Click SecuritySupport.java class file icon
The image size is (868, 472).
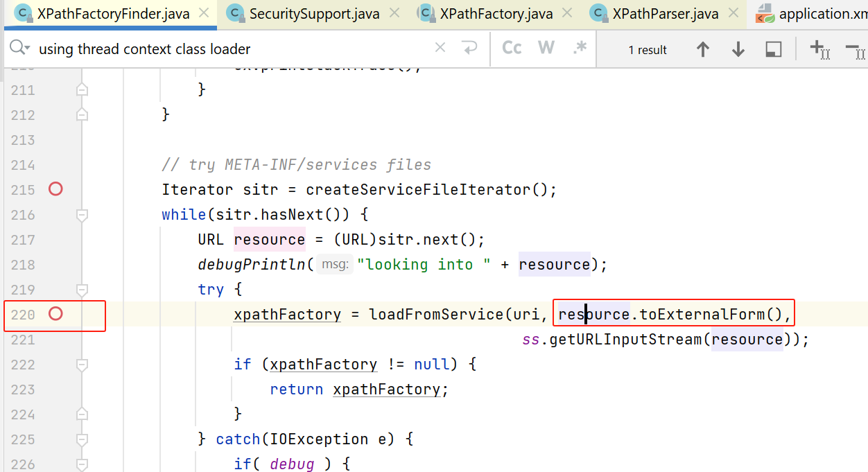235,13
